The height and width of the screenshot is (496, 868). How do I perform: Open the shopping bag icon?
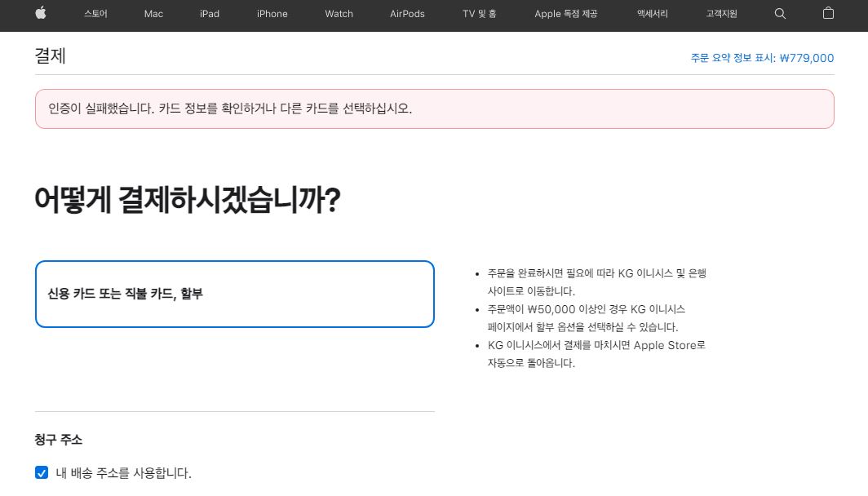click(x=828, y=13)
